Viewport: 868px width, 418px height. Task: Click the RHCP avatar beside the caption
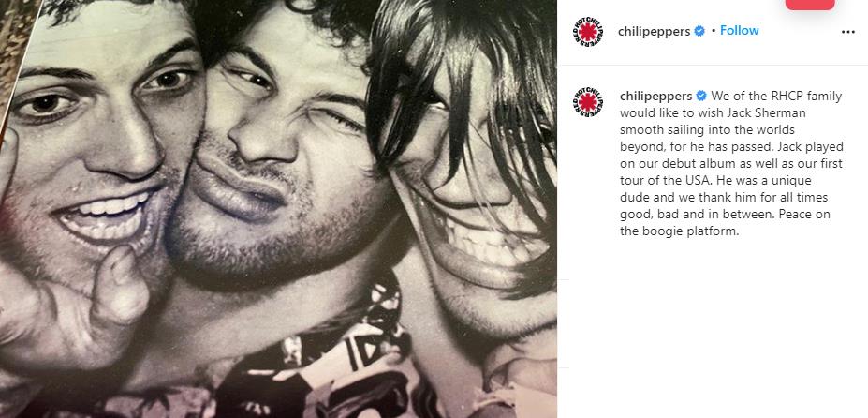click(x=587, y=102)
